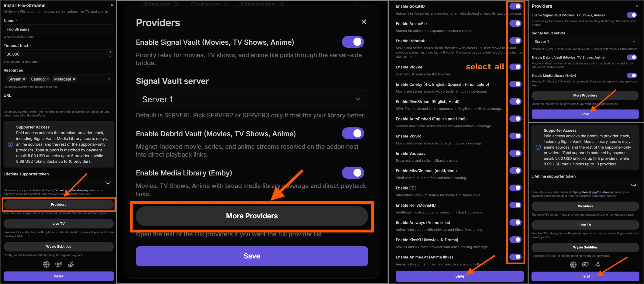Click Live TV button in left install panel

[59, 223]
